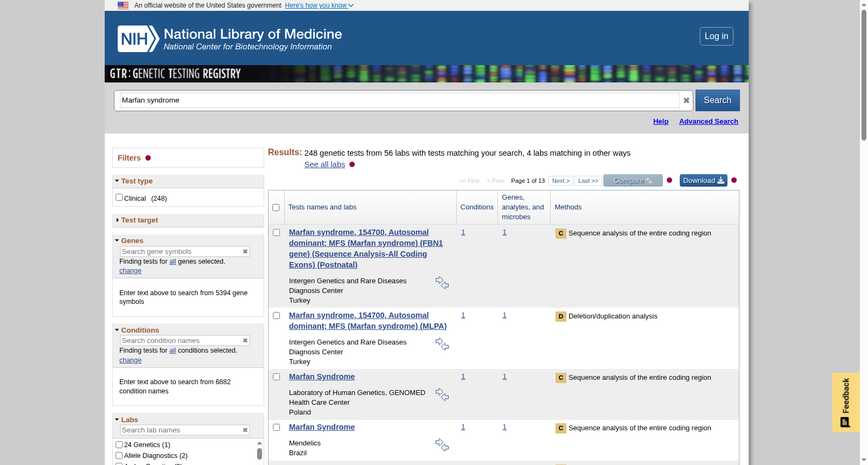Focus the main search input field
The image size is (868, 465).
coord(399,100)
